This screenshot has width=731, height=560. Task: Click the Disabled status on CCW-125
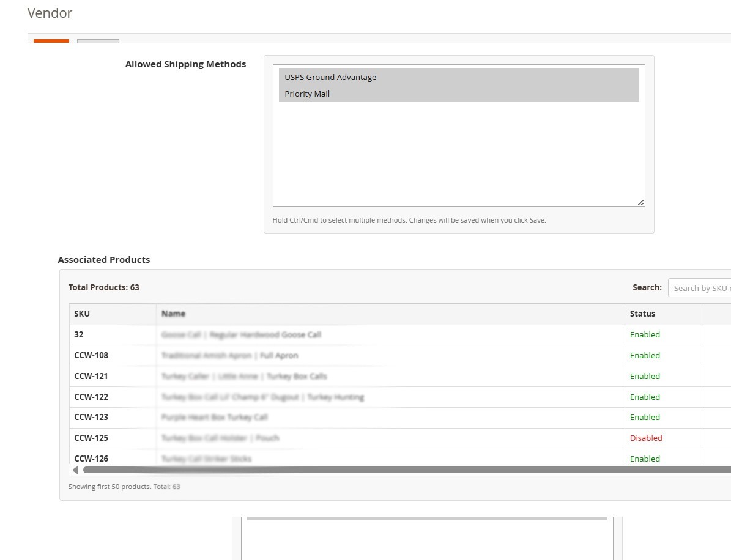coord(646,438)
